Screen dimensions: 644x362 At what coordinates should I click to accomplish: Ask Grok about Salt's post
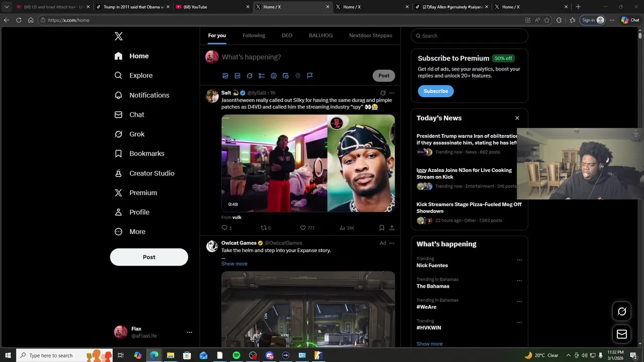tap(383, 93)
